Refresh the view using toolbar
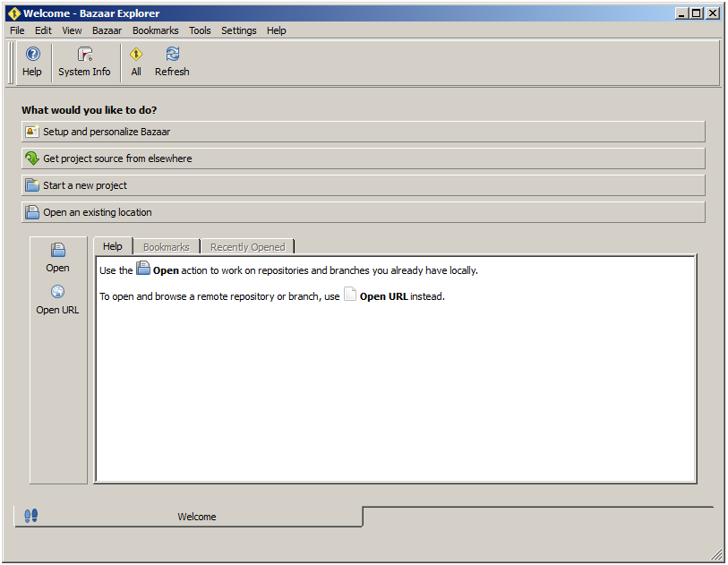 [x=172, y=62]
